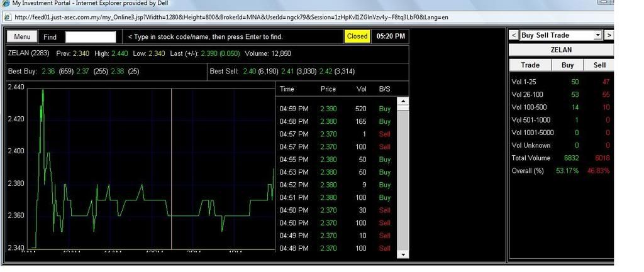Click the vertical marker line on chart
The height and width of the screenshot is (272, 644).
pos(172,170)
